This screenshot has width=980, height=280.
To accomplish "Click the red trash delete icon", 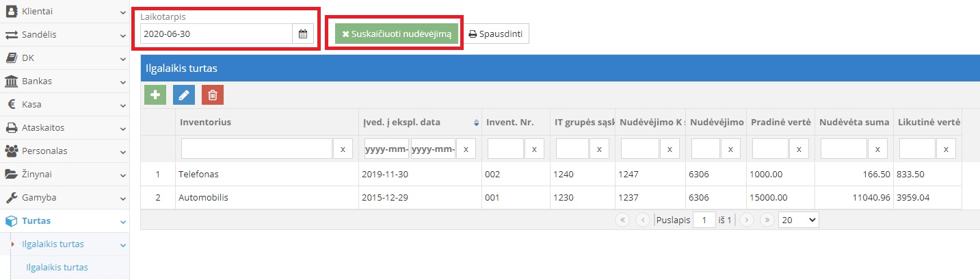I will (x=213, y=95).
